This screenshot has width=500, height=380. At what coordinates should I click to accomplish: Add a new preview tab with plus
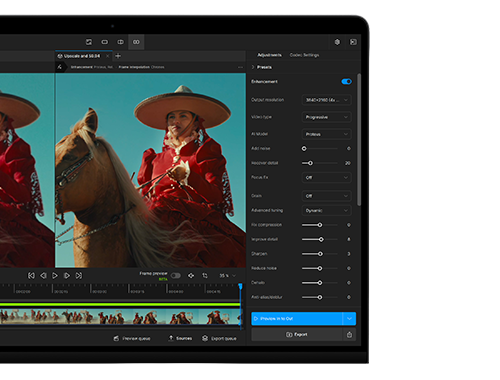click(x=118, y=56)
